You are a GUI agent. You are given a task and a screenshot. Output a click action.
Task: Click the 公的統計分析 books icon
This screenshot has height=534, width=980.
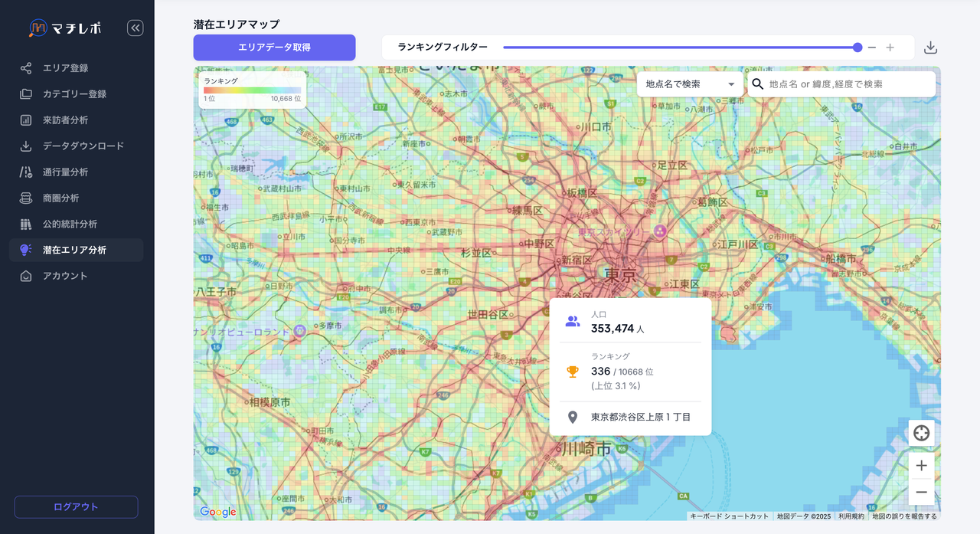(x=26, y=224)
